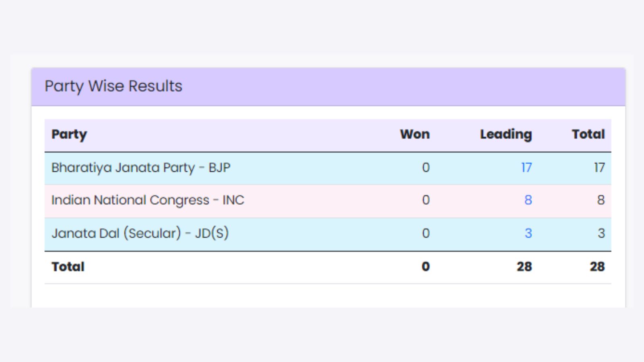The width and height of the screenshot is (644, 362).
Task: Open the INC leading count link 8
Action: (x=528, y=200)
